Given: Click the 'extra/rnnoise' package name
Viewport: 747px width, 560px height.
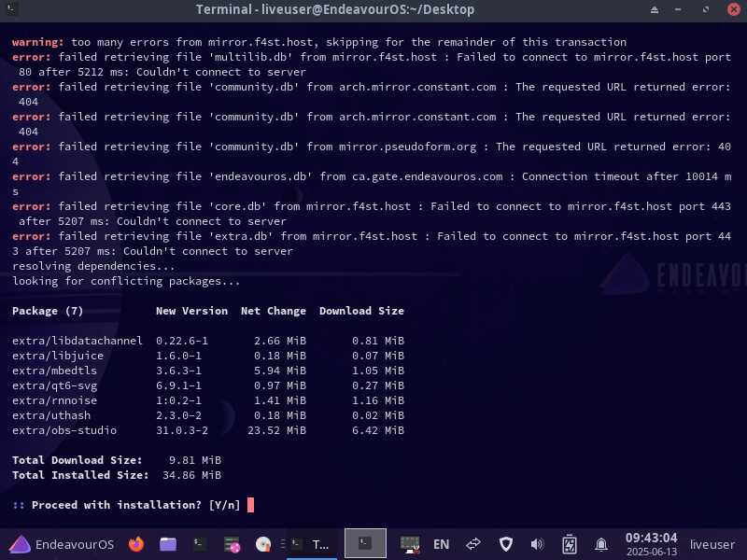Looking at the screenshot, I should click(x=54, y=400).
